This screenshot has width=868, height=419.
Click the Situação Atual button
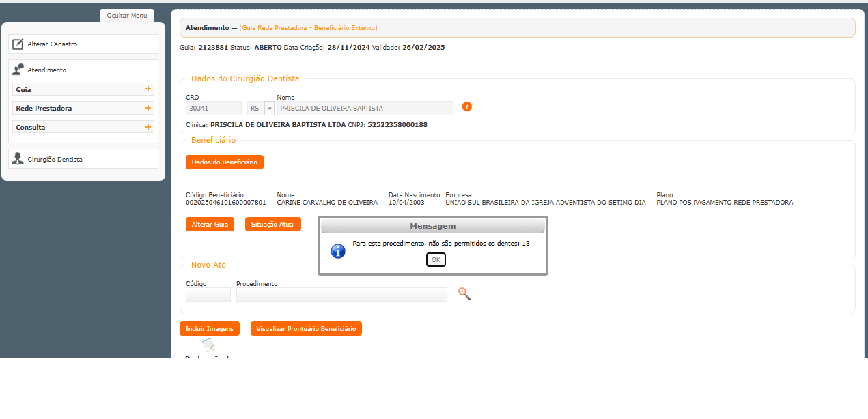click(x=273, y=224)
